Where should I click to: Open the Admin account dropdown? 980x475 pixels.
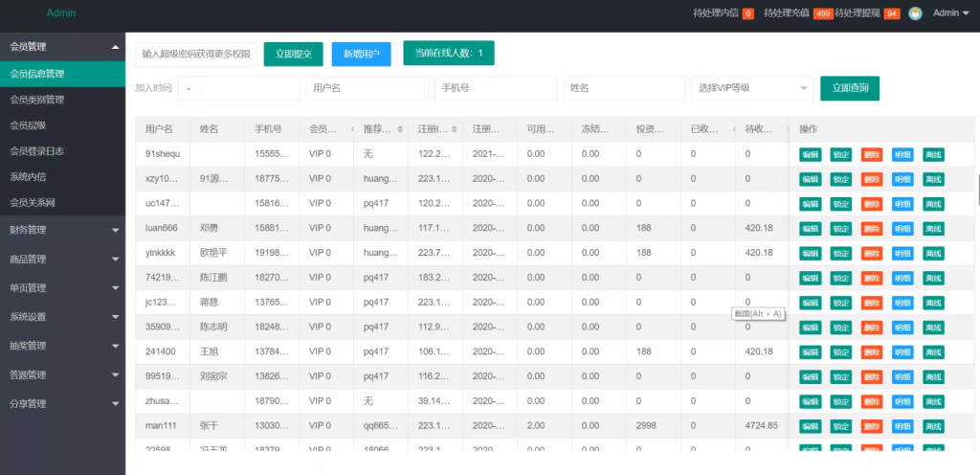coord(950,13)
